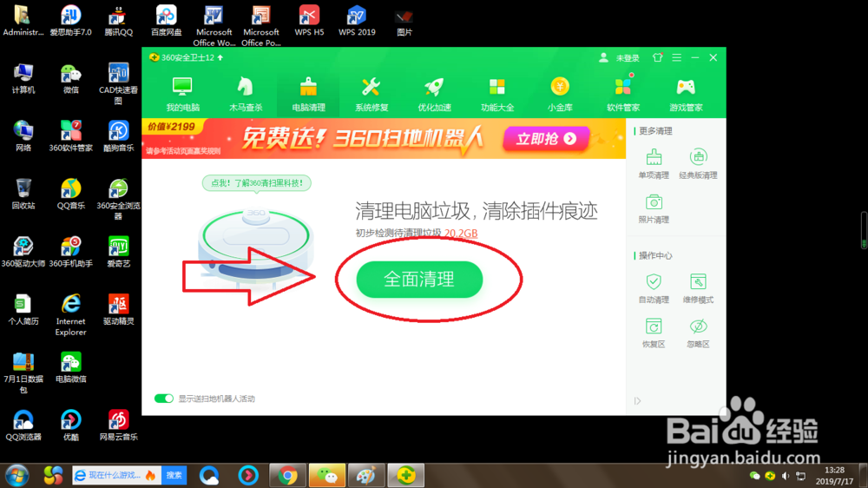Open 功能大全 tab
The width and height of the screenshot is (868, 488).
tap(497, 94)
